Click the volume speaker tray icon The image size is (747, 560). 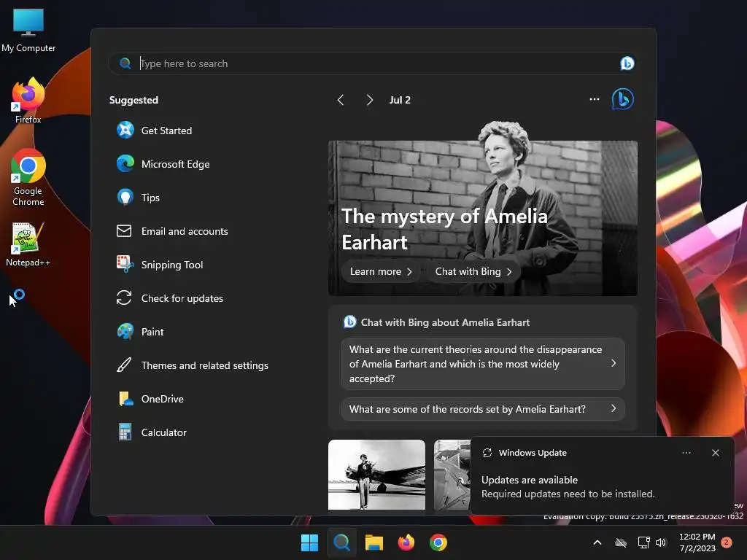click(661, 542)
